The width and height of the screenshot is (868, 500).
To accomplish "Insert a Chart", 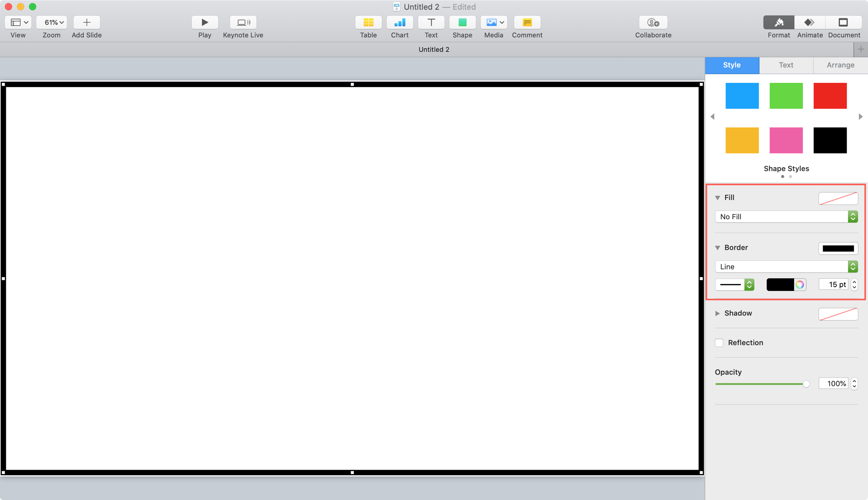I will click(x=400, y=22).
